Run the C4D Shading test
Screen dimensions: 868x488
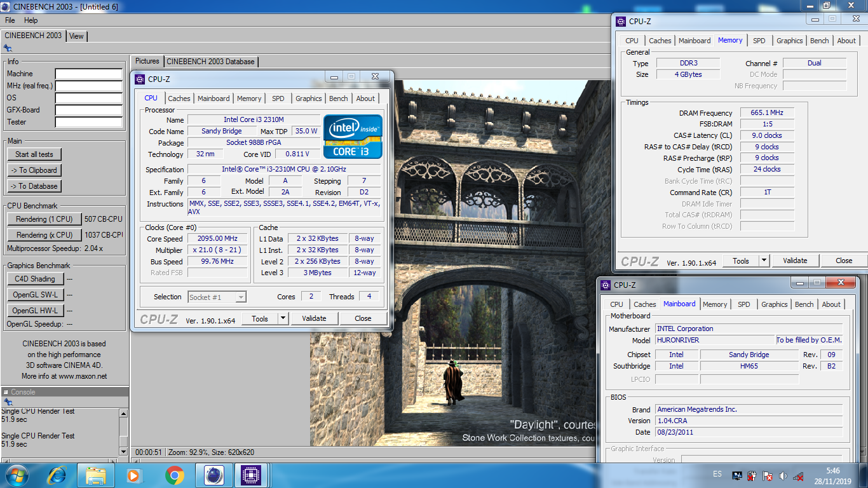point(36,279)
